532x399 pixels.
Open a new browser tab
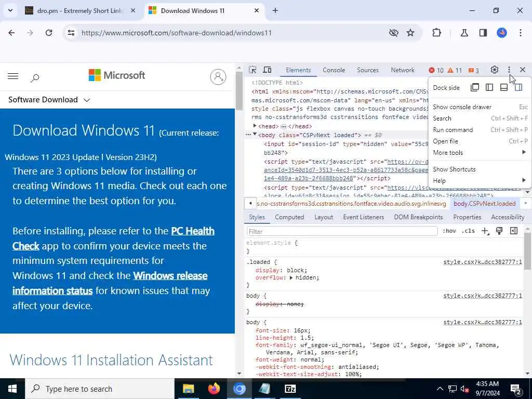coord(275,10)
